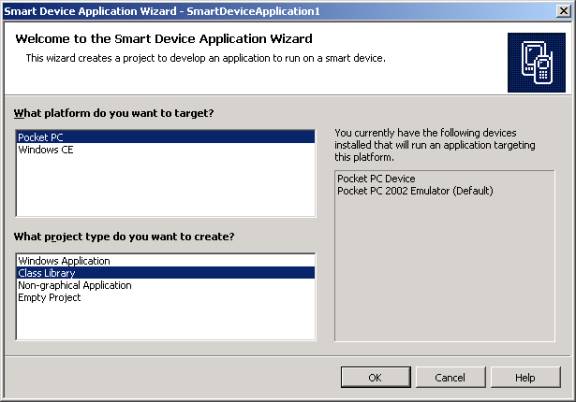Select Pocket PC as target platform
The width and height of the screenshot is (576, 402).
[166, 137]
